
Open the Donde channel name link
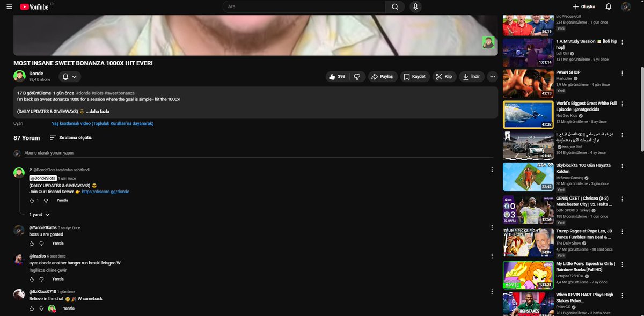(36, 74)
